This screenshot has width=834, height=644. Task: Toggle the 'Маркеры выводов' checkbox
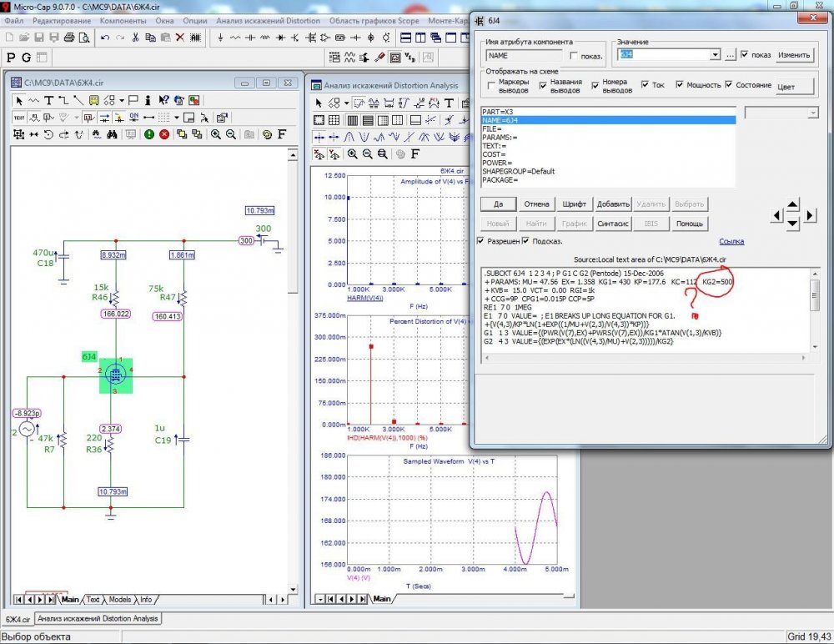tap(491, 85)
